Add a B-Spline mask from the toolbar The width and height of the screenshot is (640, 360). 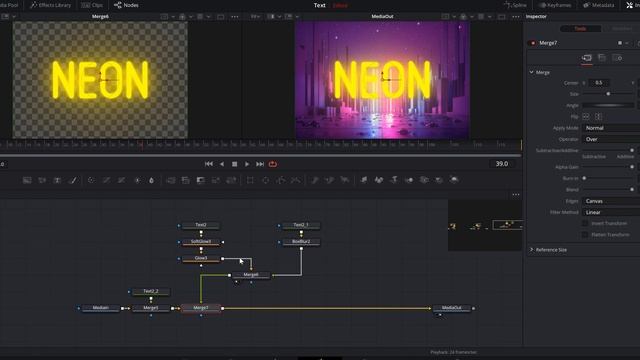click(x=296, y=180)
